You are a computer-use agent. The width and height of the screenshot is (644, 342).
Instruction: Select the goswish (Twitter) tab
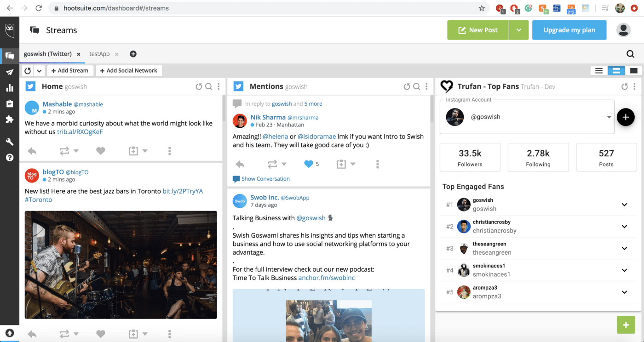(x=48, y=54)
